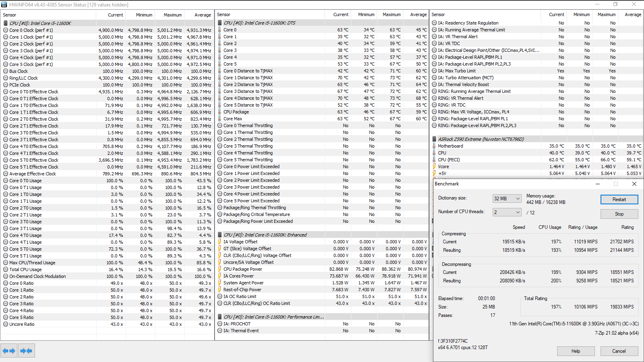The image size is (644, 362).
Task: Click the ASRock Z590 Extreme section icon
Action: (x=434, y=139)
